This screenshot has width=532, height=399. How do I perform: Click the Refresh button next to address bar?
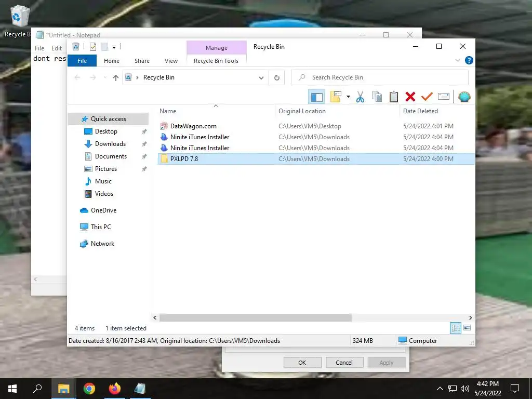coord(277,78)
